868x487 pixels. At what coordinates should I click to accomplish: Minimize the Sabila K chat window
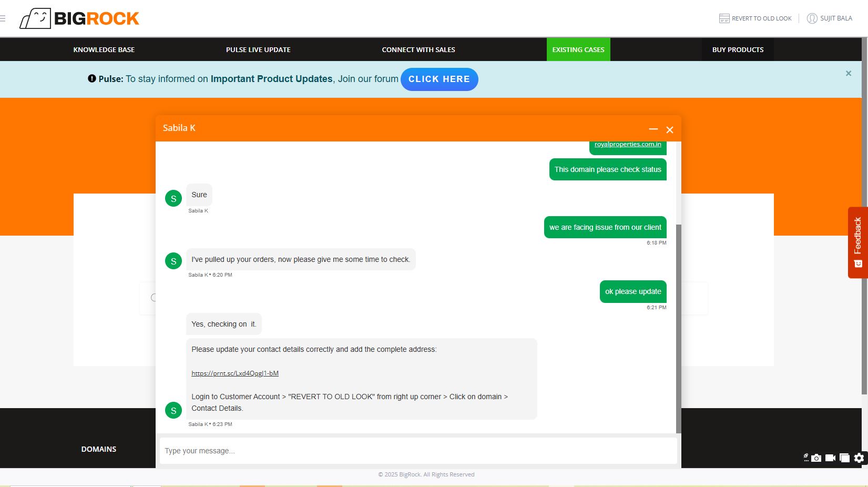[x=653, y=129]
